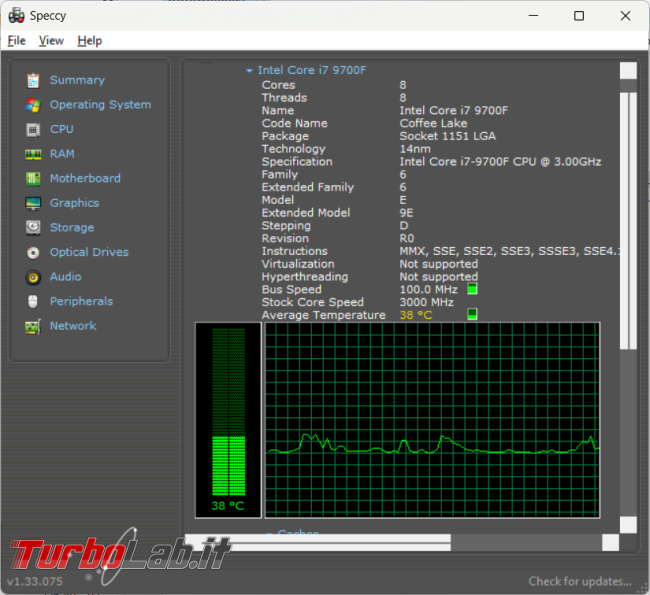View the Storage section
Image resolution: width=650 pixels, height=595 pixels.
[x=72, y=228]
